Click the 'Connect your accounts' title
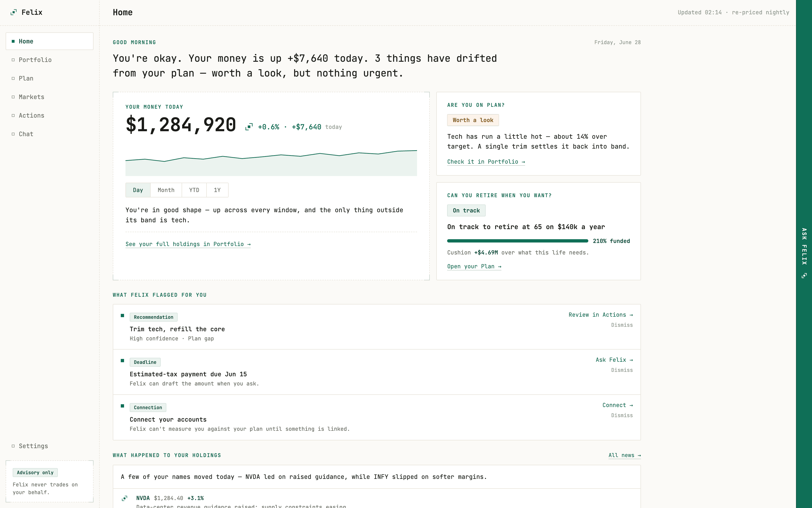The width and height of the screenshot is (812, 508). click(168, 420)
